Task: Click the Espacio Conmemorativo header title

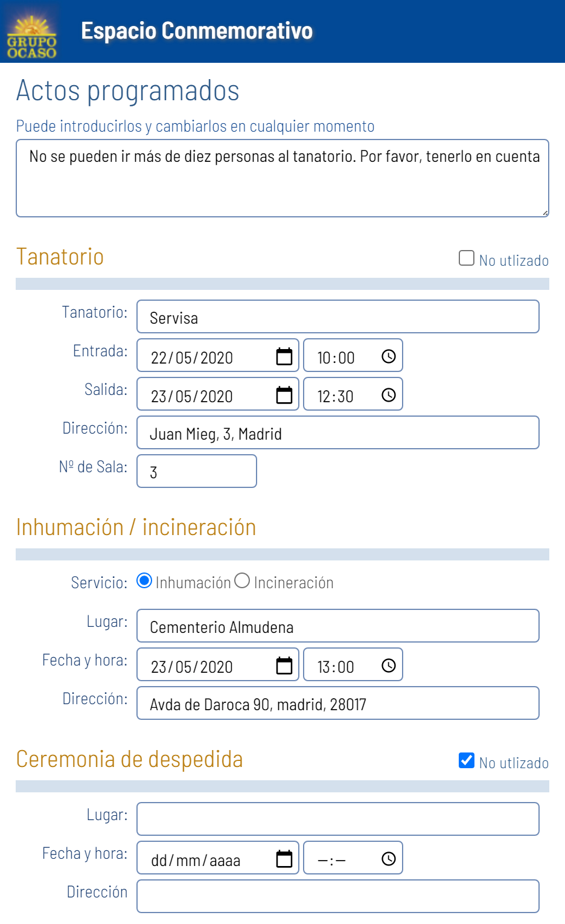Action: pyautogui.click(x=197, y=31)
